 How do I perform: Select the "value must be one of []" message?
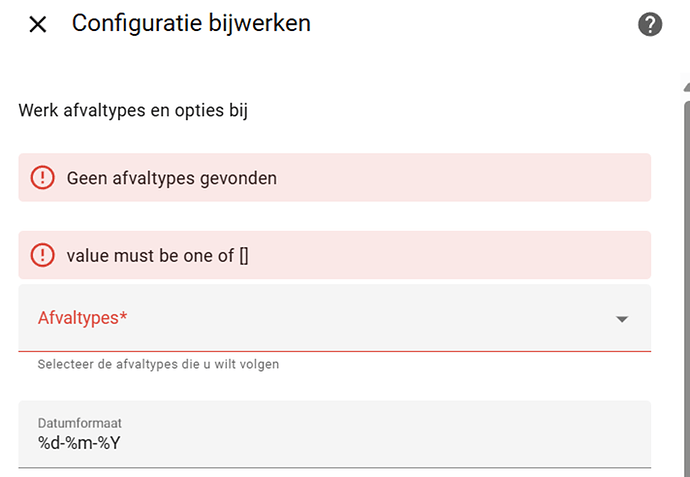pos(157,255)
